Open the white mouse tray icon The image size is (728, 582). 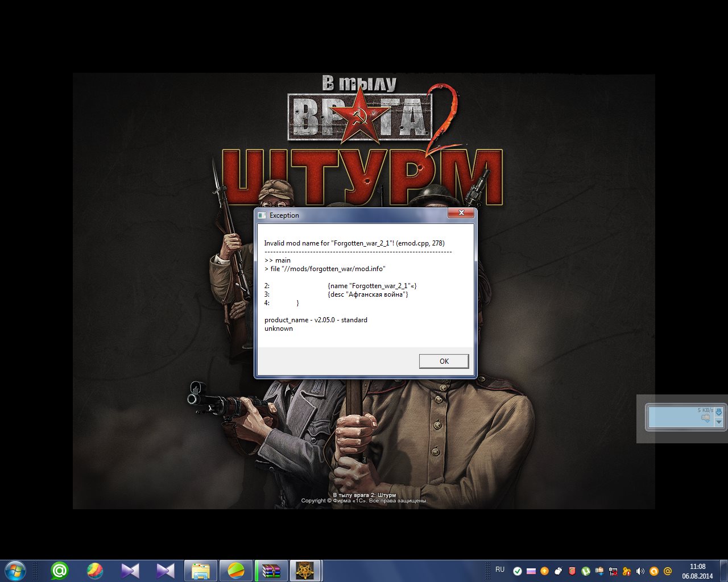pos(559,571)
